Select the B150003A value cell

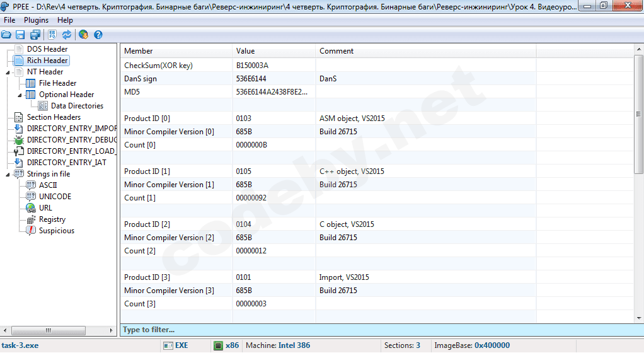[274, 66]
